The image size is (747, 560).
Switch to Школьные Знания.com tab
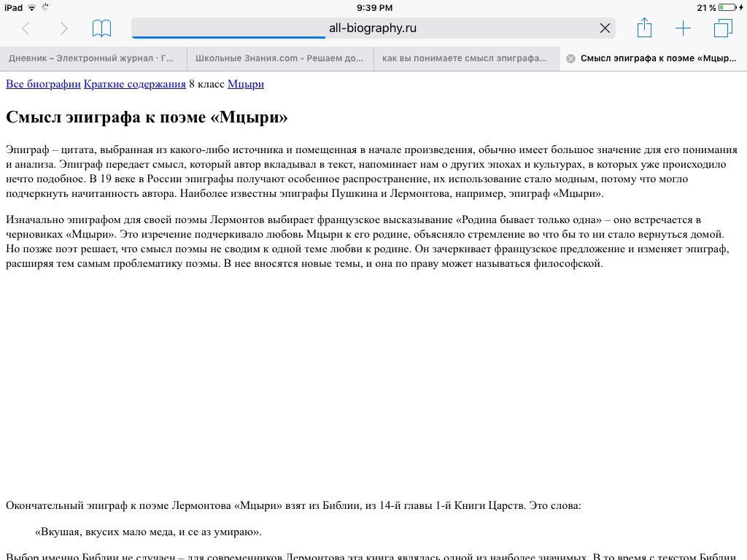coord(280,58)
